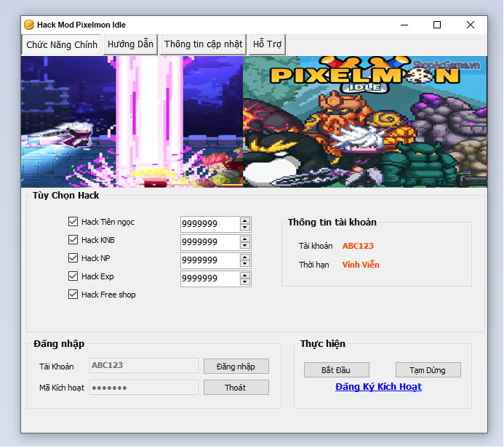Click the Thoát button

(x=236, y=388)
